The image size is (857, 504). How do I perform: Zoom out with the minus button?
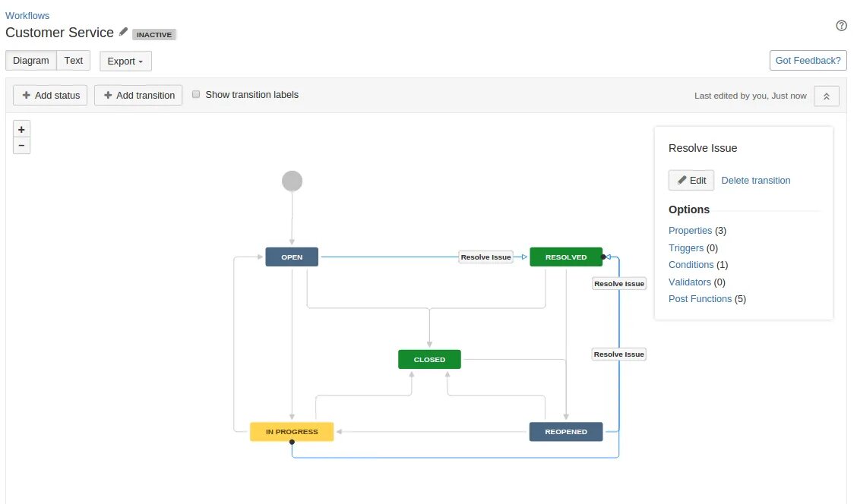tap(21, 145)
